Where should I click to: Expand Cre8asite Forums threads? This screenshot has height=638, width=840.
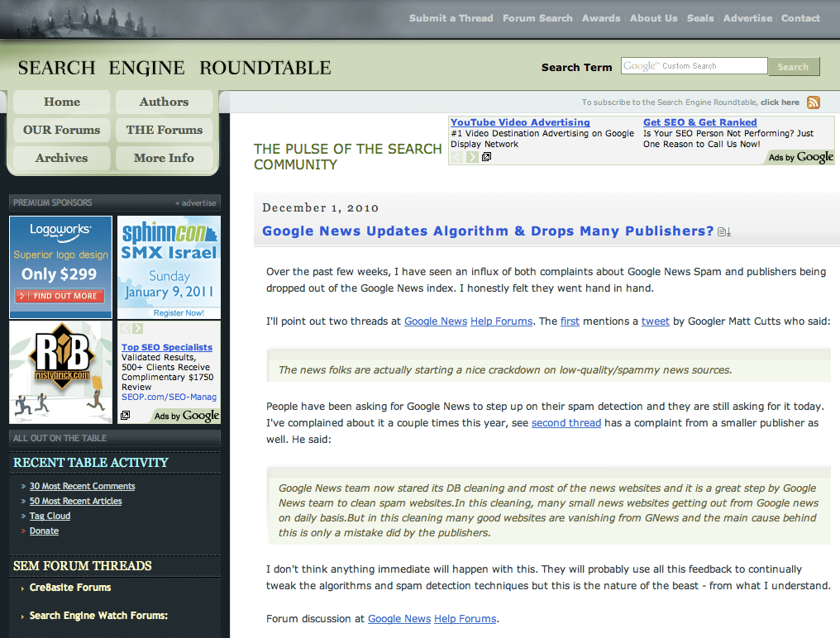point(70,588)
